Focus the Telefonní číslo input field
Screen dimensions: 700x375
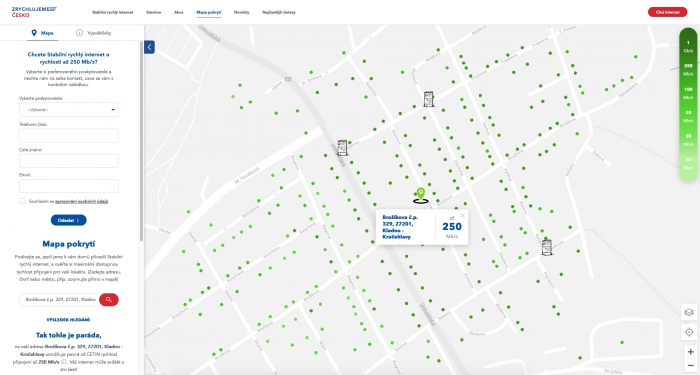pos(69,136)
